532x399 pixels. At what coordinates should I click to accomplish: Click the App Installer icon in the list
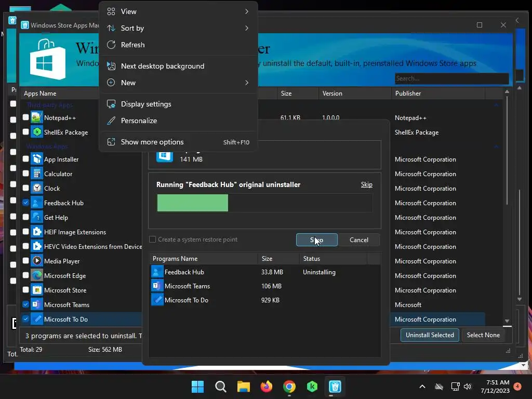coord(37,159)
